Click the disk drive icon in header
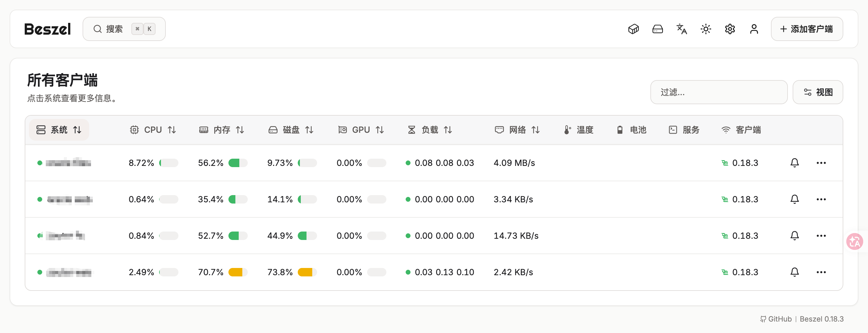The image size is (868, 333). pos(657,29)
